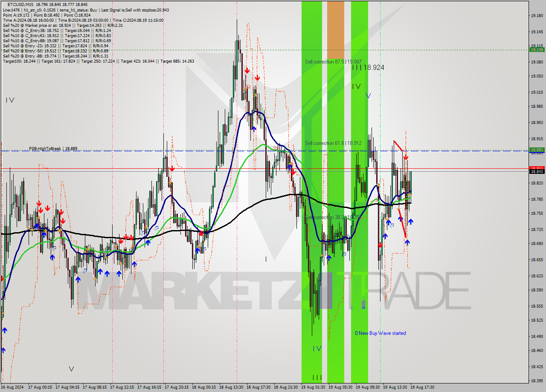Click the '19 Aug 09:30' time axis label

coord(368,387)
